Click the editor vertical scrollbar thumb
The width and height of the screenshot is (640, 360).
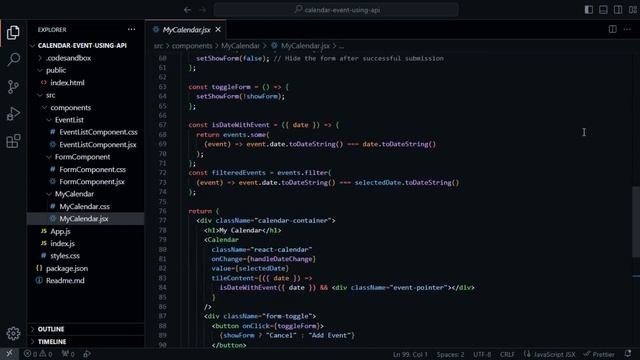(x=636, y=222)
